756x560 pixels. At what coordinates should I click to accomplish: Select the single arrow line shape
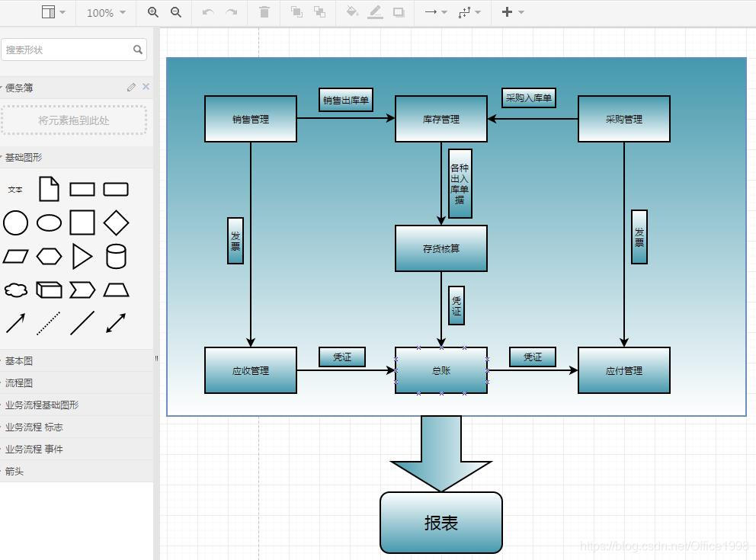click(15, 323)
